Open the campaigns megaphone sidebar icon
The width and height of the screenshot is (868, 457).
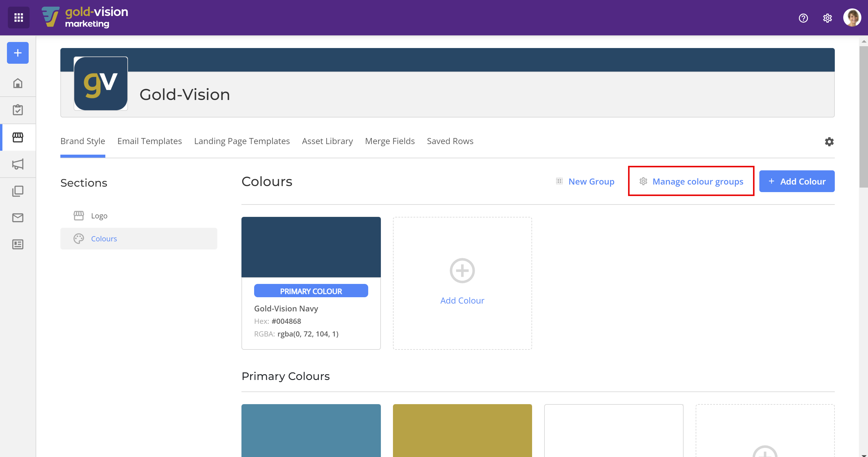point(18,164)
